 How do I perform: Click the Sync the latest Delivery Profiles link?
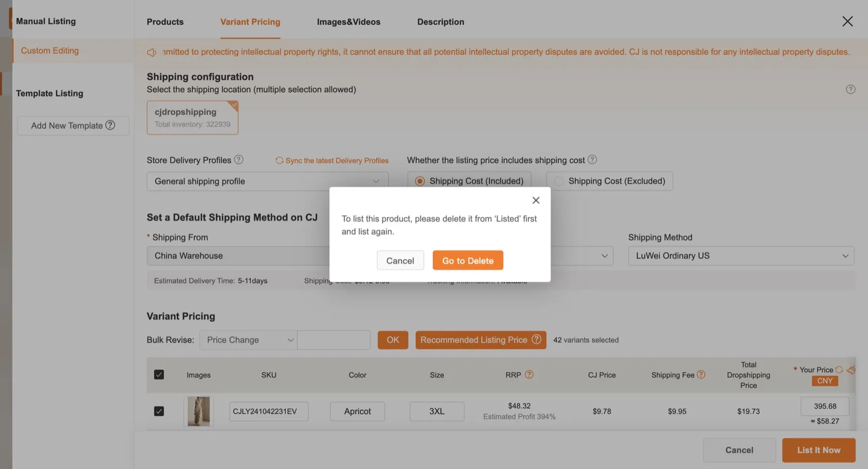337,160
